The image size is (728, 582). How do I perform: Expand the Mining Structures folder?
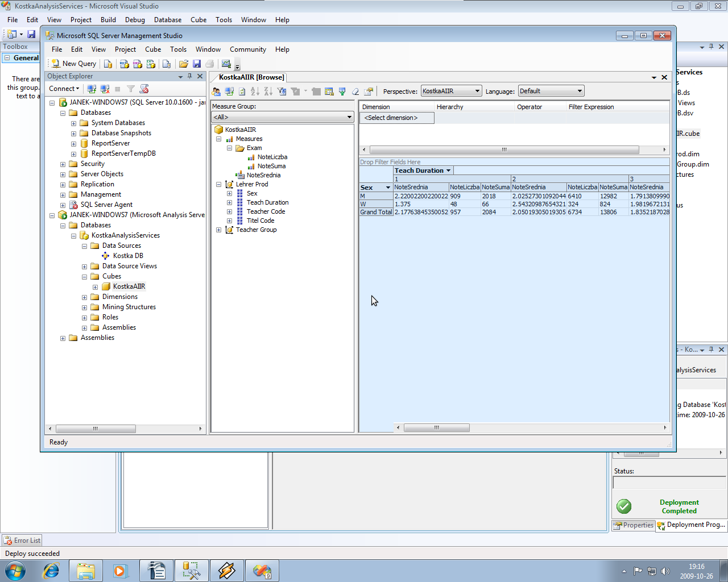84,307
